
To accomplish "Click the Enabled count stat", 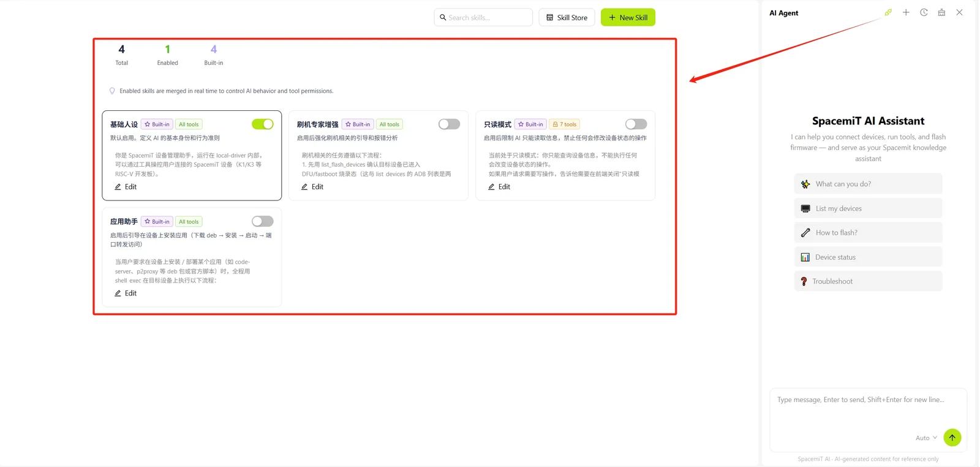I will [167, 55].
